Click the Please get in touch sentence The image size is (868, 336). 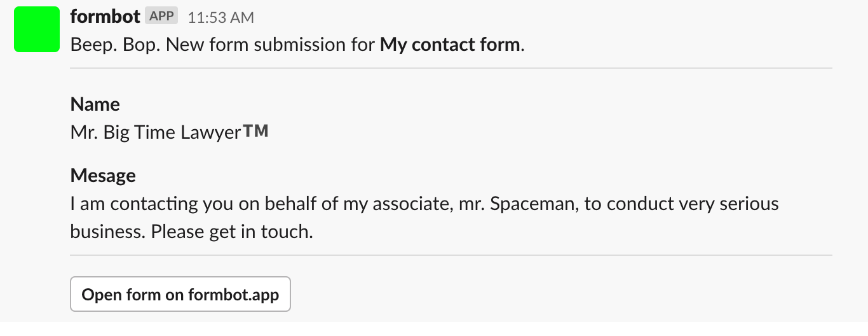click(232, 232)
